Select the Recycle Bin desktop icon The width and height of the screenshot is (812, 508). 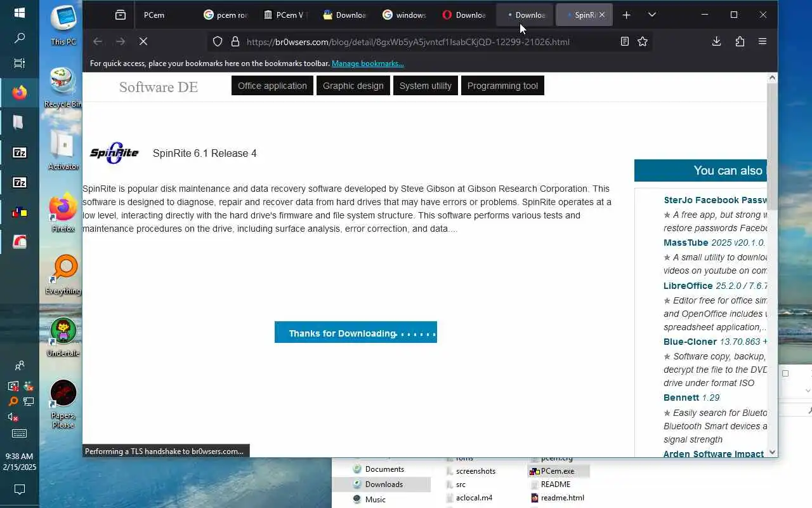63,88
